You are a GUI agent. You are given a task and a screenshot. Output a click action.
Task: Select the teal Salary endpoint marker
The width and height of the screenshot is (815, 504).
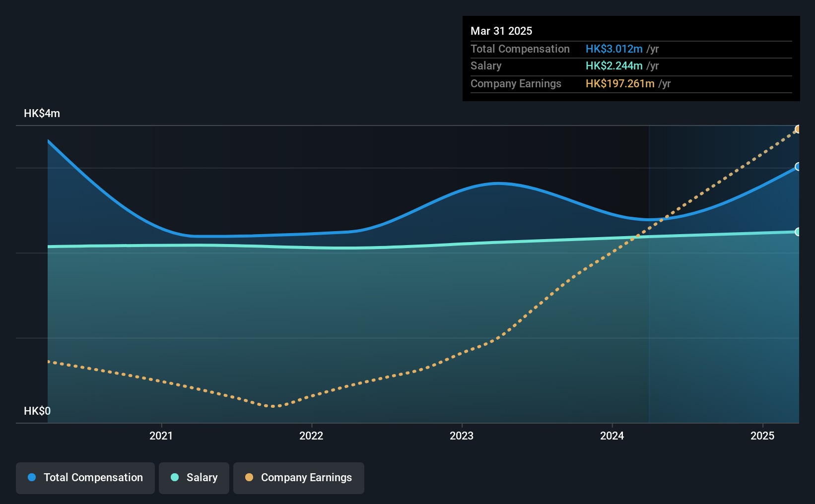(798, 232)
